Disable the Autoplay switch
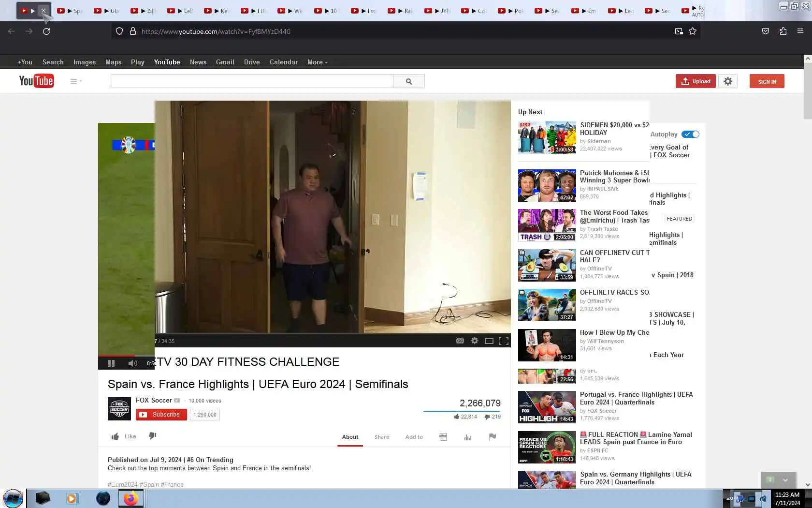812x508 pixels. point(690,134)
